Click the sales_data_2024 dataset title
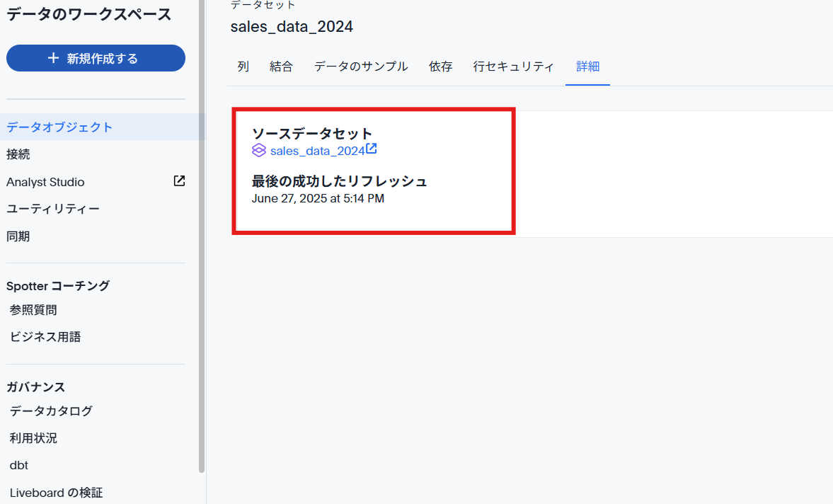Screen dimensions: 833x504 292,27
